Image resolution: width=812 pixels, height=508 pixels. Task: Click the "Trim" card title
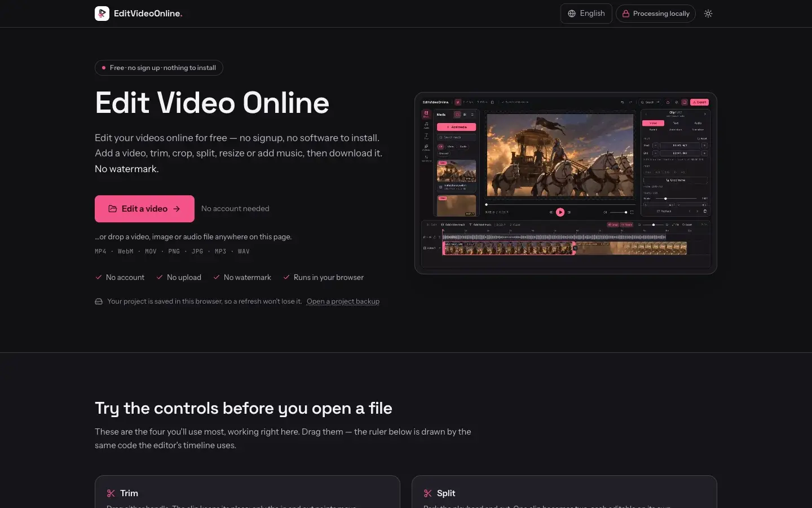(129, 493)
